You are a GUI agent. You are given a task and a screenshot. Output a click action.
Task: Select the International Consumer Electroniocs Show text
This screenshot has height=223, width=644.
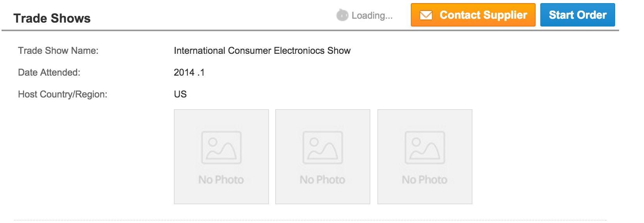point(262,51)
